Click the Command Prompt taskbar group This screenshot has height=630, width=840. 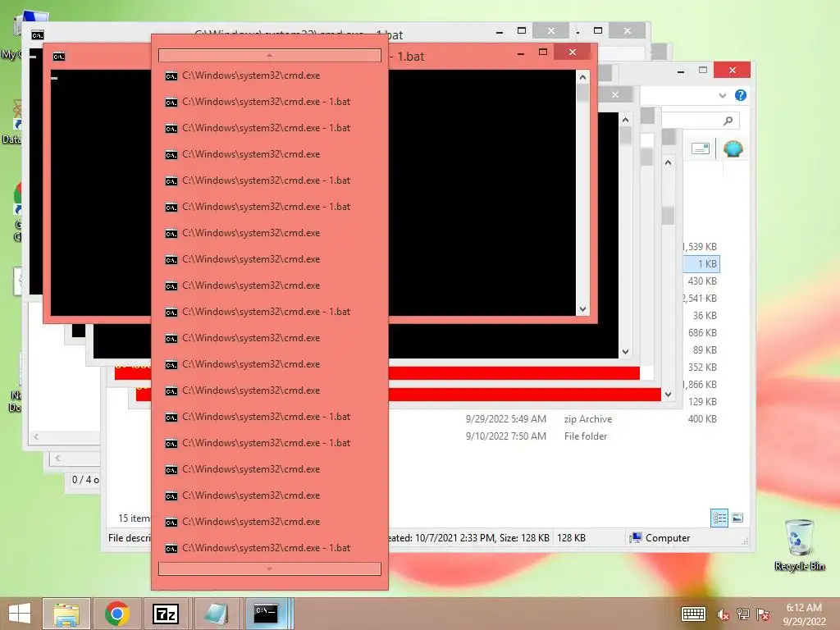(268, 614)
